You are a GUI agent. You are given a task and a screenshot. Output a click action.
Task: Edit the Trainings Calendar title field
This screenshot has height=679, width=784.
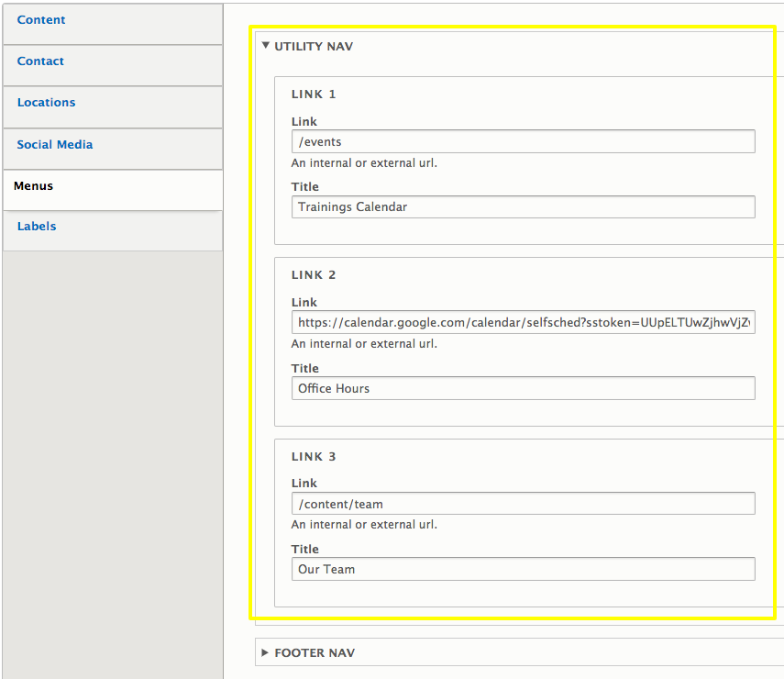[523, 206]
